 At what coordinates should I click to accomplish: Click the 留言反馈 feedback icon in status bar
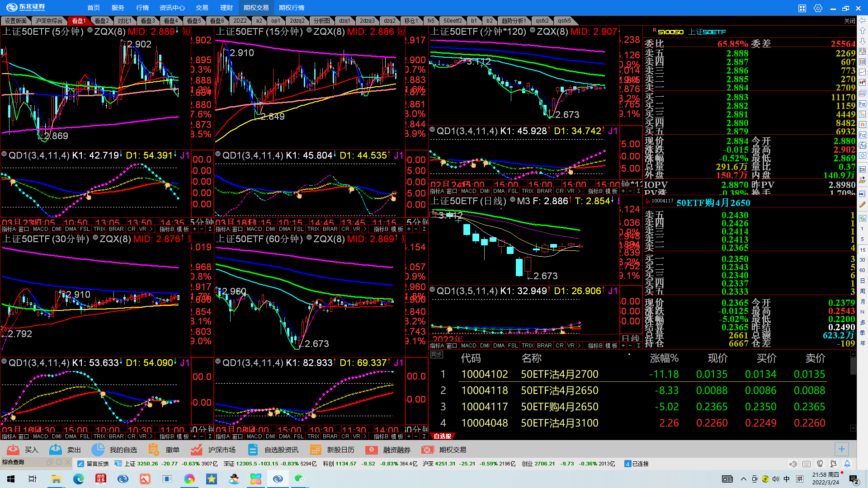pos(81,464)
